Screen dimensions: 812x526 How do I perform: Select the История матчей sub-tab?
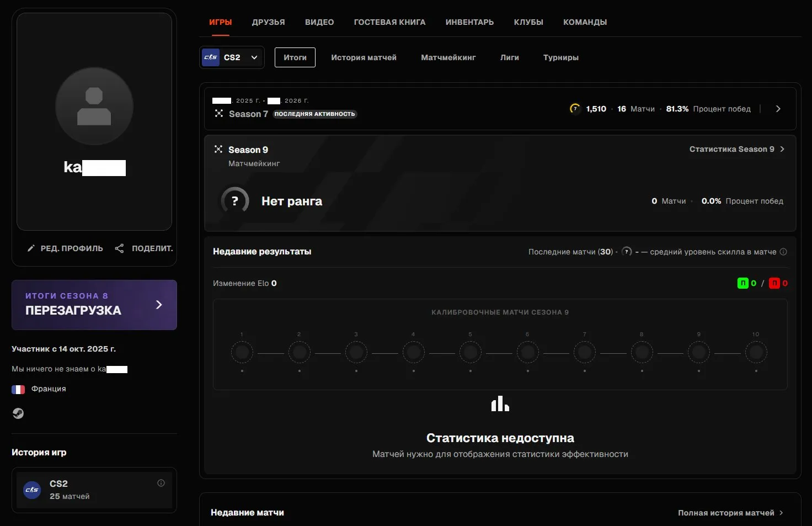tap(364, 57)
